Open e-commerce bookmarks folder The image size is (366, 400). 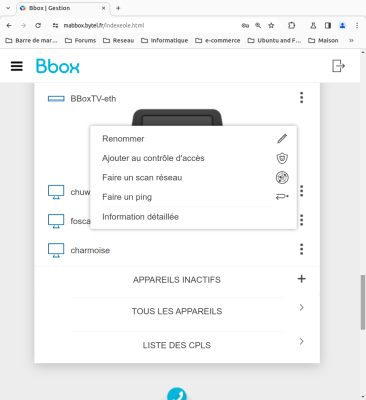[218, 40]
